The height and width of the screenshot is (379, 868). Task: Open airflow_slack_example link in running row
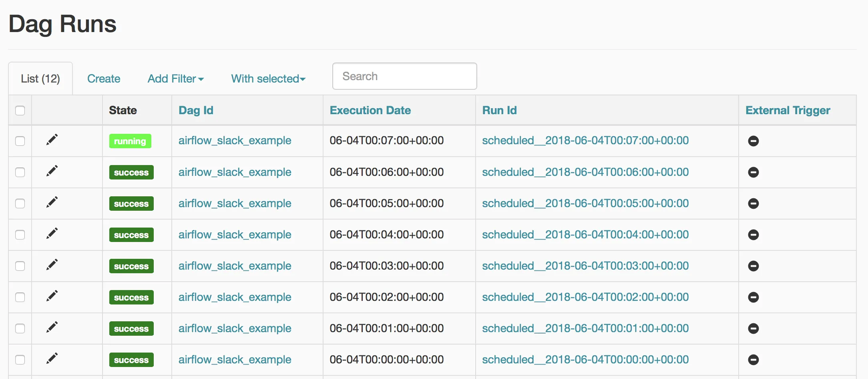[x=235, y=141]
